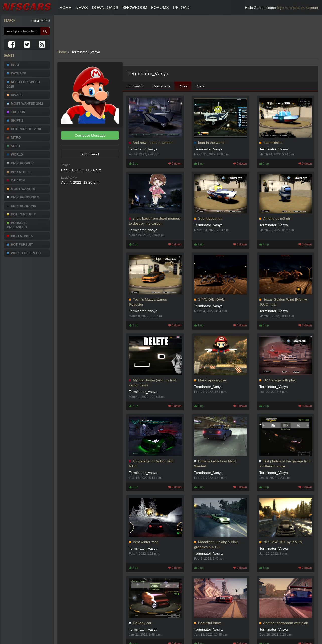Open the MOST WANTED 2012 category

27,104
